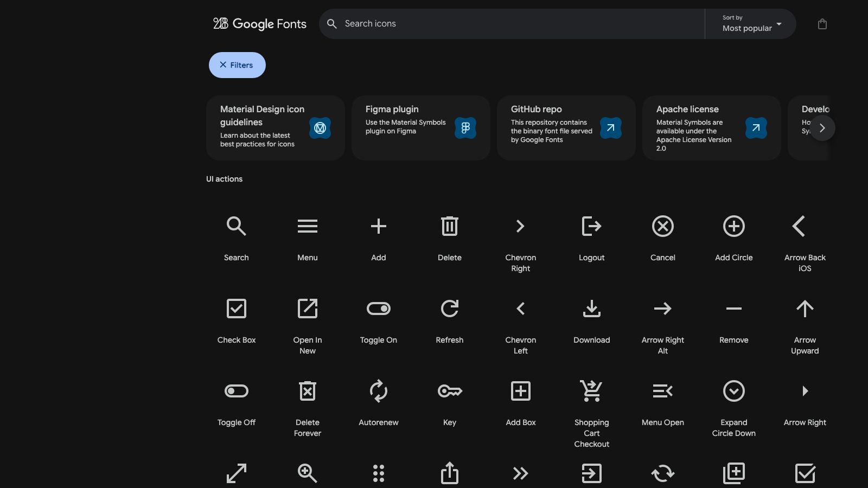
Task: Choose the Check Box icon
Action: pyautogui.click(x=237, y=309)
